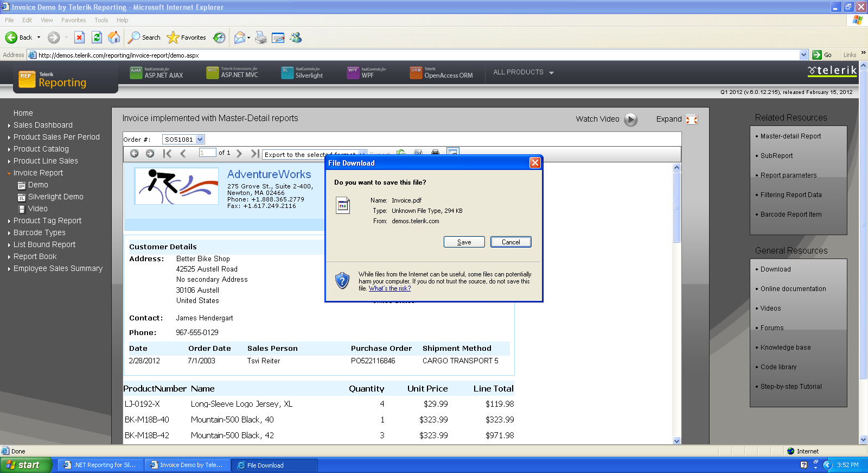Open the ASP.NET MVC product tab
The height and width of the screenshot is (473, 868).
(x=232, y=73)
